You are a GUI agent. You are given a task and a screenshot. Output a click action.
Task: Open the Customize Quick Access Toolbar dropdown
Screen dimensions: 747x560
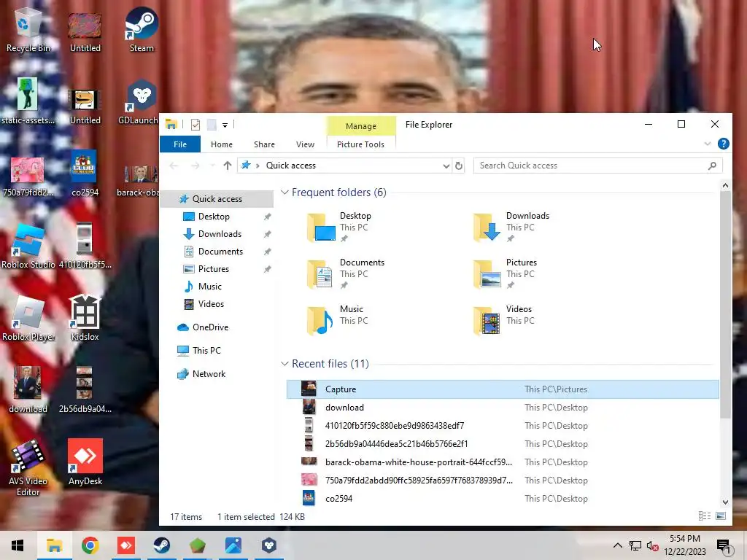225,125
